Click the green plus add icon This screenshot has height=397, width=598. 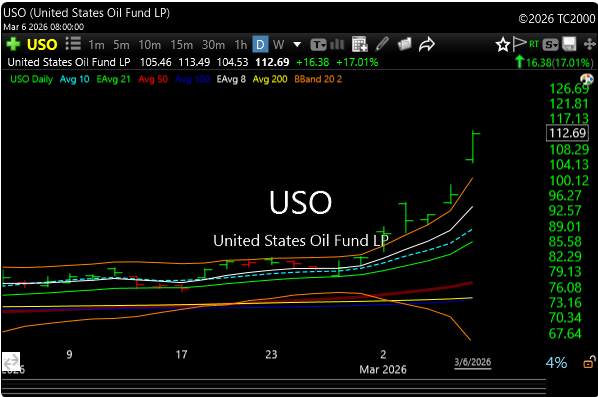13,44
